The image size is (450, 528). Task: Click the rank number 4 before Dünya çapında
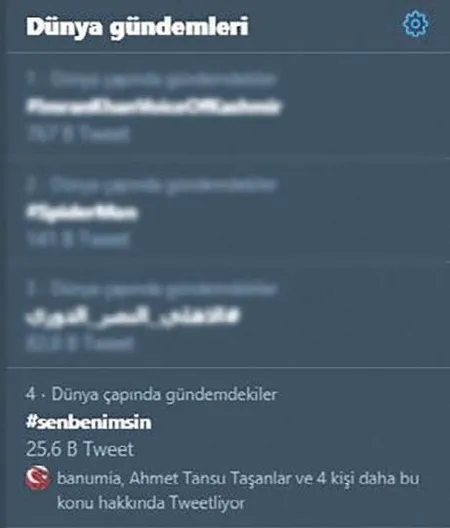[x=30, y=394]
